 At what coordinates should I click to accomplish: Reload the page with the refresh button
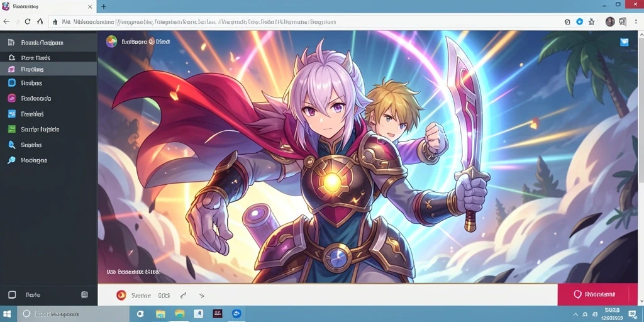pyautogui.click(x=28, y=22)
